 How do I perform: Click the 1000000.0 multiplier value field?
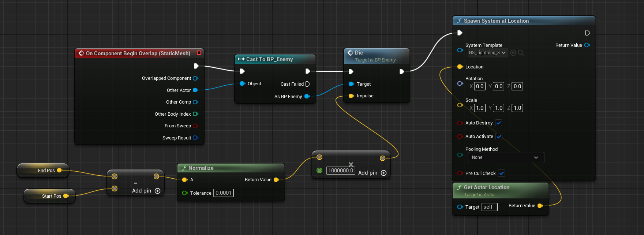coord(341,171)
